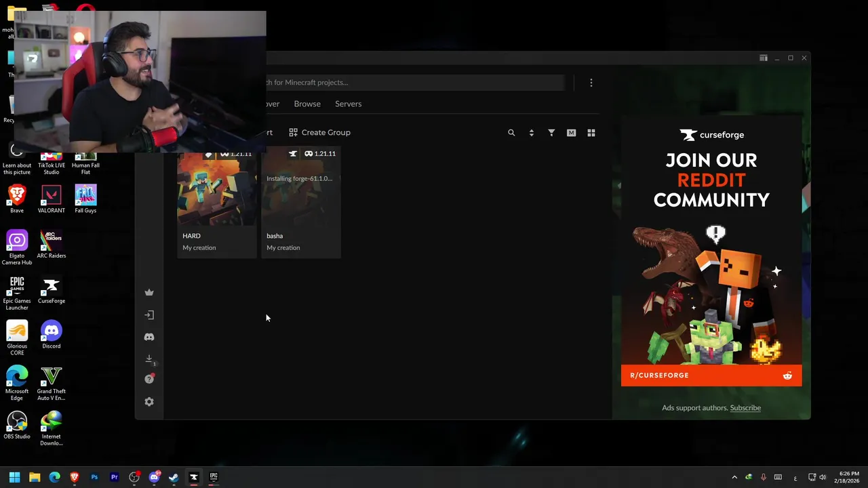The height and width of the screenshot is (488, 868).
Task: Switch to grid view icon
Action: [591, 133]
